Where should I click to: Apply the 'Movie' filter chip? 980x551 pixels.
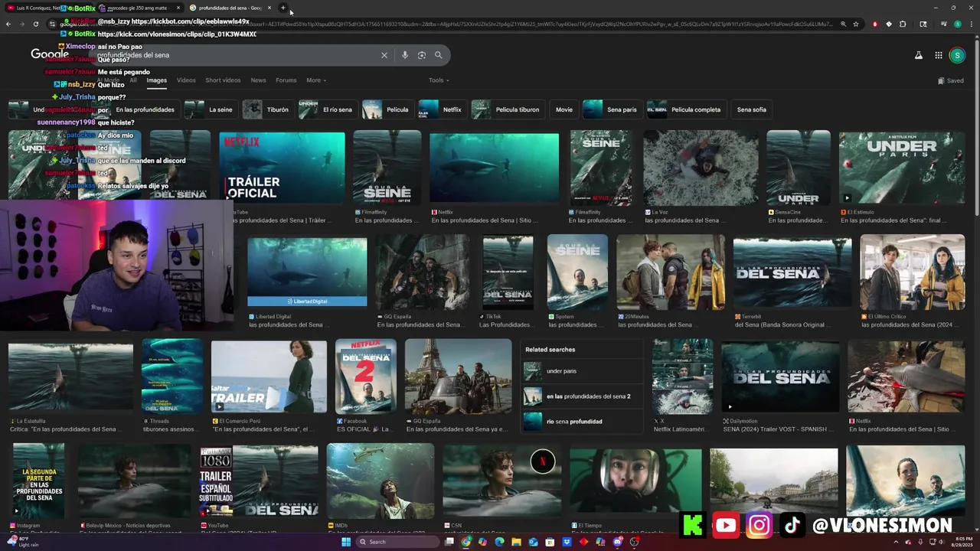tap(564, 109)
